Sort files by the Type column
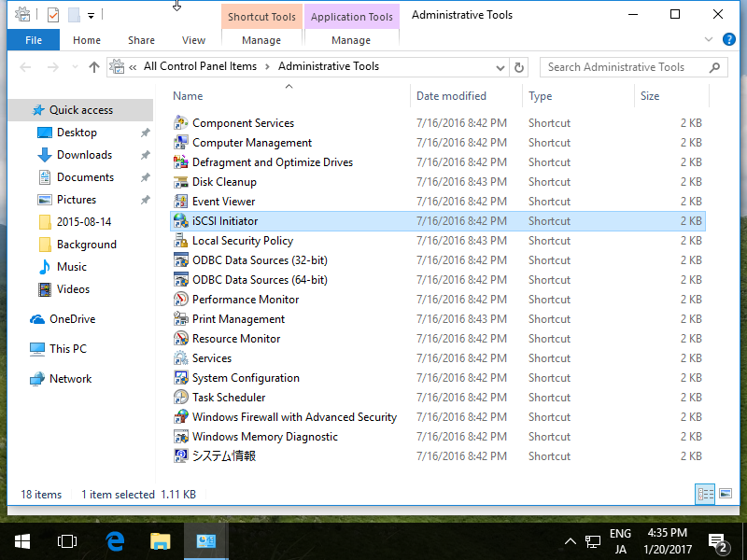Image resolution: width=747 pixels, height=560 pixels. pos(541,96)
